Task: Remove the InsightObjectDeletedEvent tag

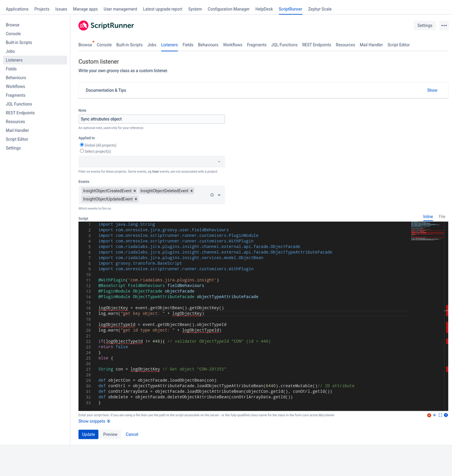Action: pos(191,191)
